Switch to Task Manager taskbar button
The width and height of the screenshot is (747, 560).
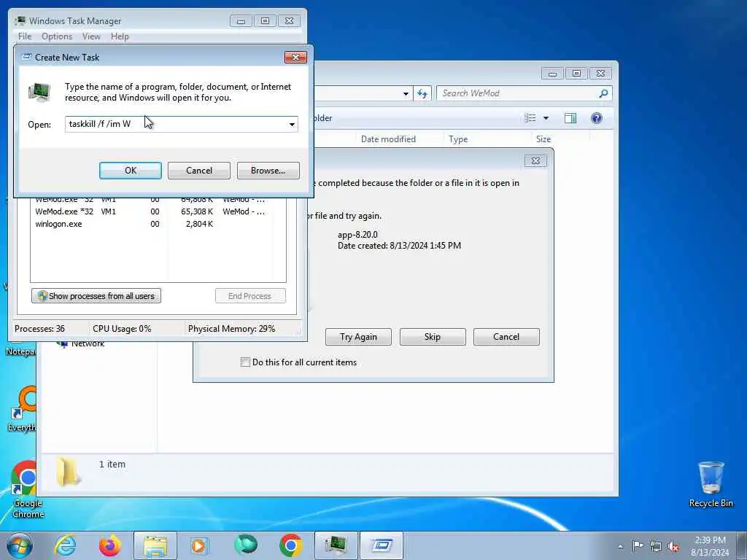[x=336, y=545]
